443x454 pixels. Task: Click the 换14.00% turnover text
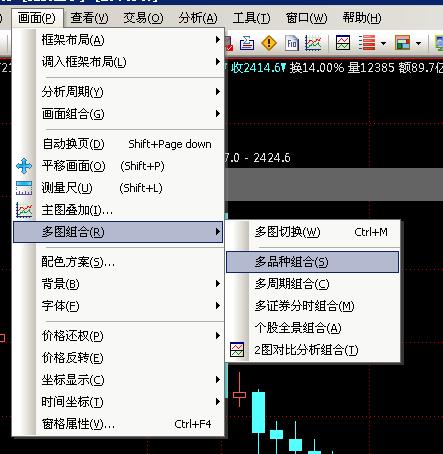point(316,68)
